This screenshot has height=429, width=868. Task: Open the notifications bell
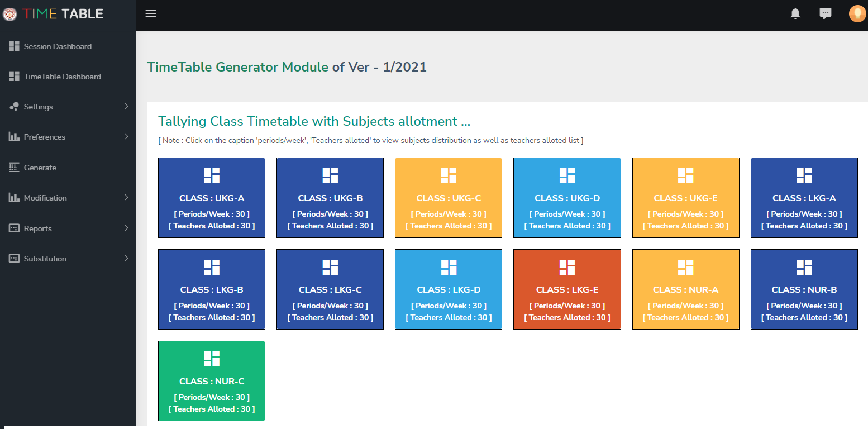pyautogui.click(x=795, y=13)
